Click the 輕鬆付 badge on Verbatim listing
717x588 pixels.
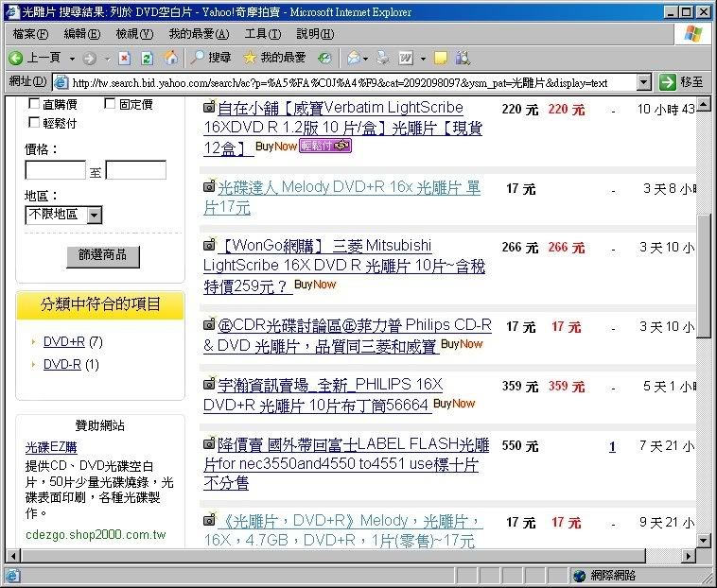(325, 146)
